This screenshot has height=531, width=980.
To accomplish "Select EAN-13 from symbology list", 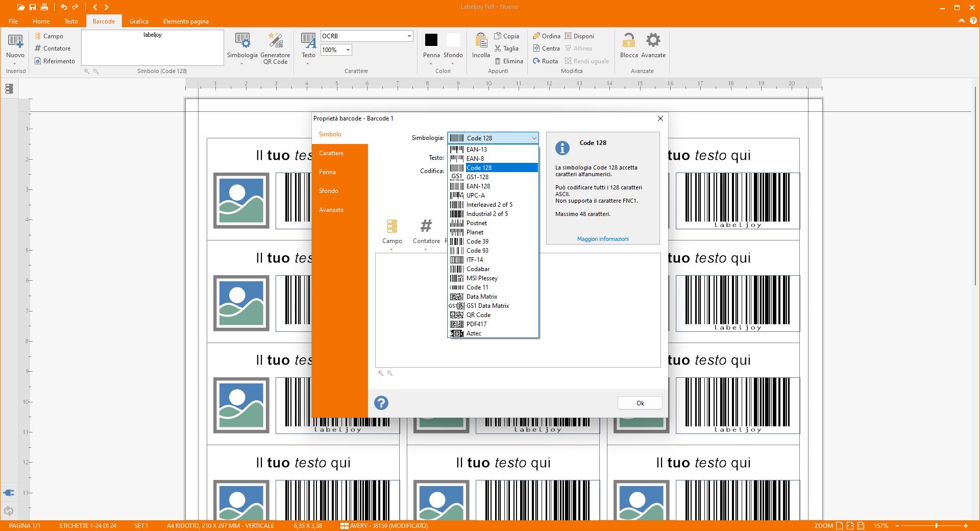I will click(493, 150).
